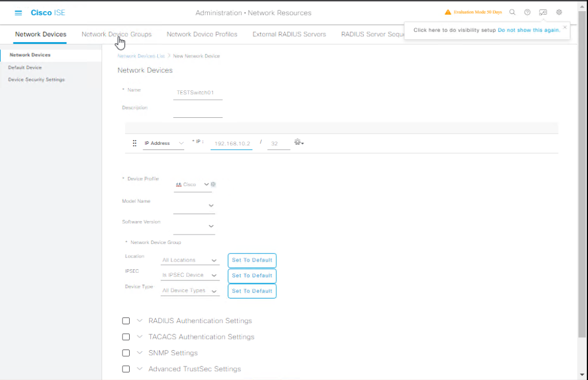Screen dimensions: 588x380
Task: Click the IP address field 192.168.10.2
Action: point(231,144)
